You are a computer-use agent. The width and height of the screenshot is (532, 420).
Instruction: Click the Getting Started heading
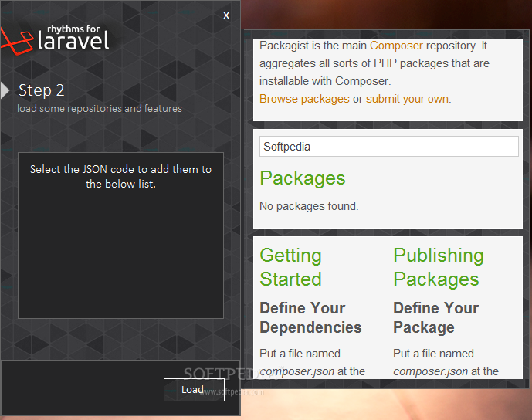pyautogui.click(x=291, y=267)
